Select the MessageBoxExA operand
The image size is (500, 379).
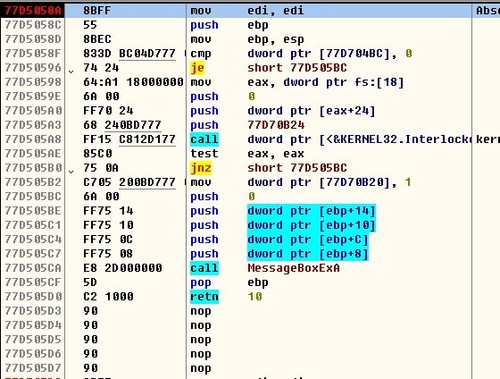294,268
